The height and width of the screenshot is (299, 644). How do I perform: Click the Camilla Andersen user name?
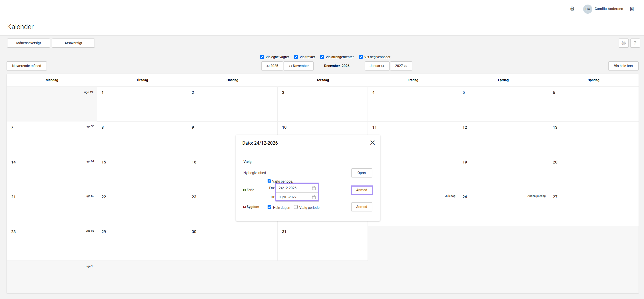609,9
